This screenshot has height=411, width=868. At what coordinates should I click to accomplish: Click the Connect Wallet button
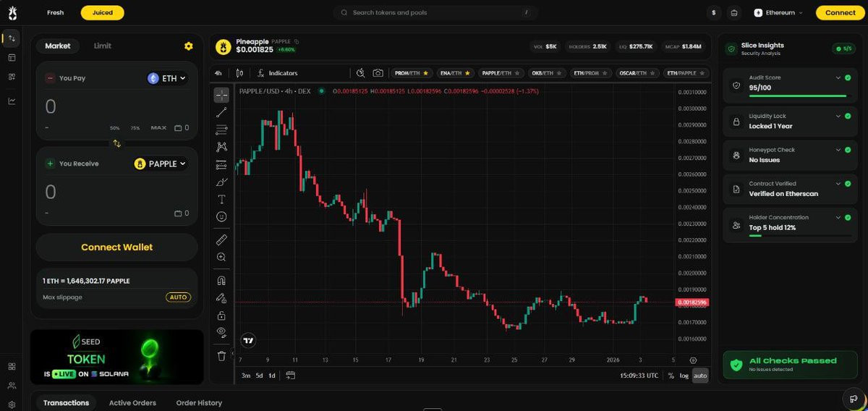(x=117, y=247)
